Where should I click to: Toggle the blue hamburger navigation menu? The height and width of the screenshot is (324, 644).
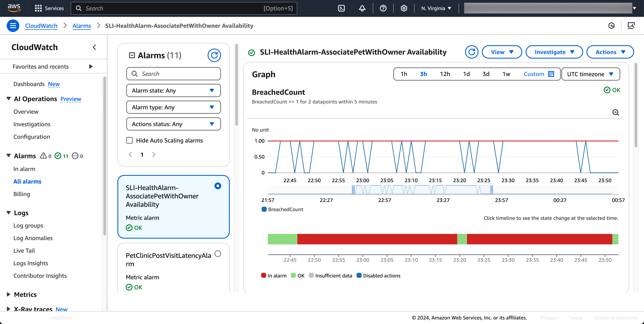(13, 26)
